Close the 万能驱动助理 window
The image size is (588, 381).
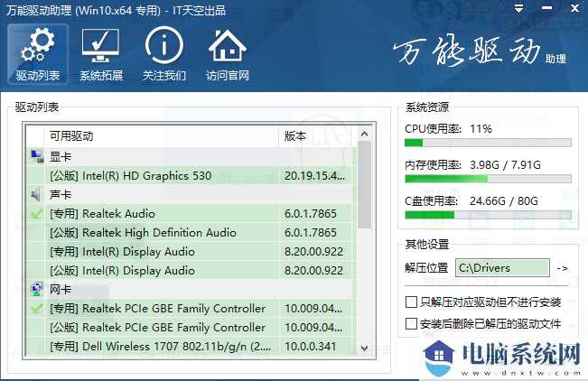574,8
